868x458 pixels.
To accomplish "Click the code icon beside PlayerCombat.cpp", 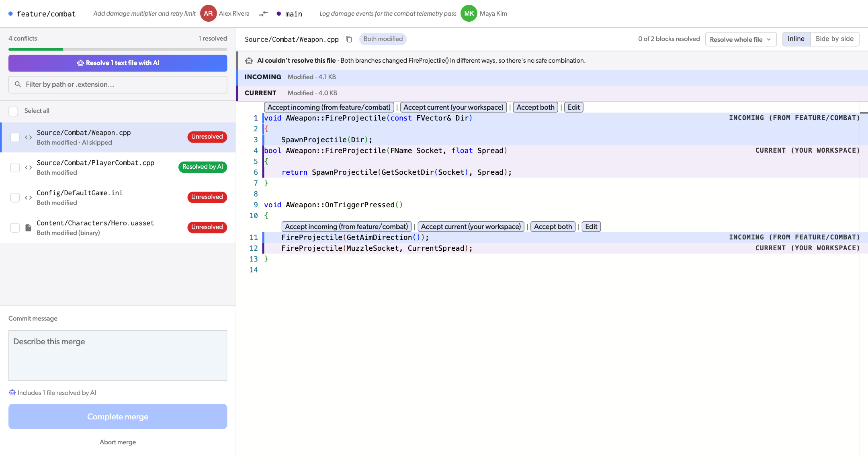I will coord(28,168).
